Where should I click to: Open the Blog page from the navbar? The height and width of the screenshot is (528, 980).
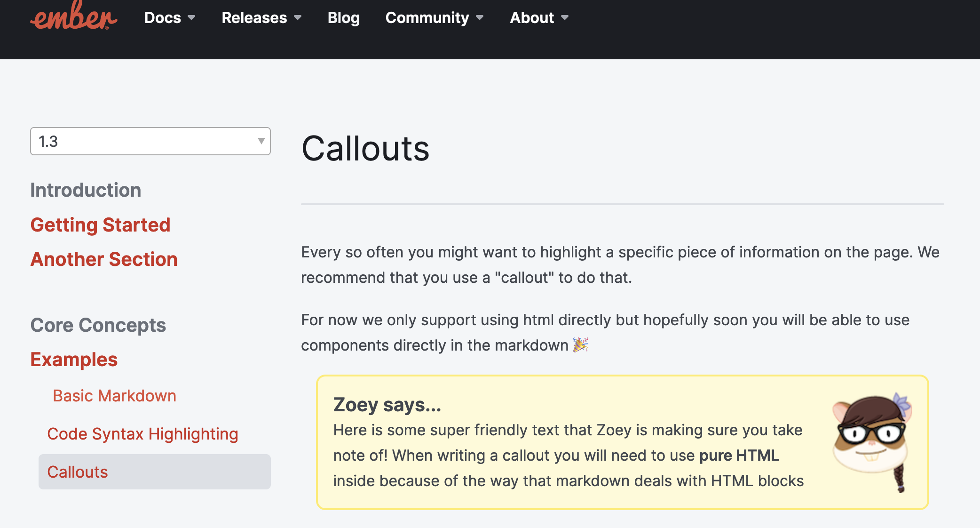click(x=343, y=18)
